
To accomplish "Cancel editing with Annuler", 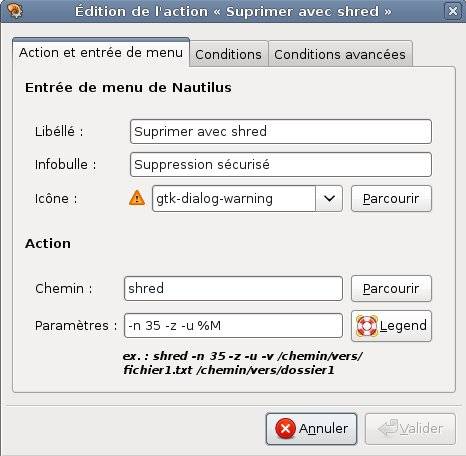I will coord(311,429).
